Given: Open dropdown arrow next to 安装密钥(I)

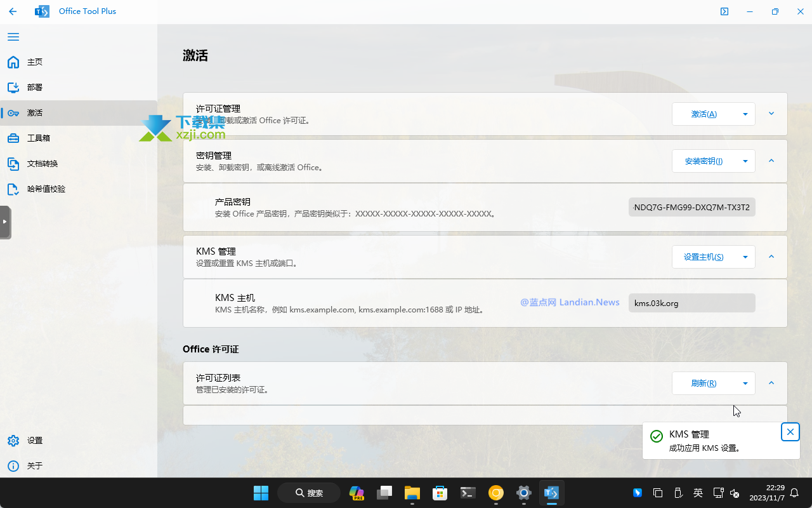Looking at the screenshot, I should click(745, 161).
